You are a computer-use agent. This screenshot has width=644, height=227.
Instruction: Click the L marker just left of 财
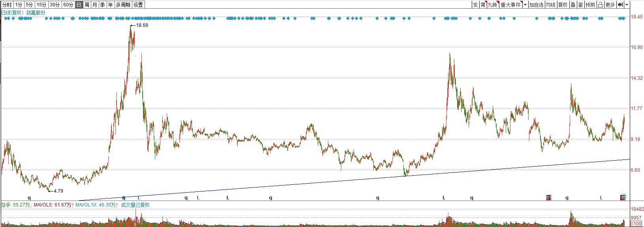point(444,197)
